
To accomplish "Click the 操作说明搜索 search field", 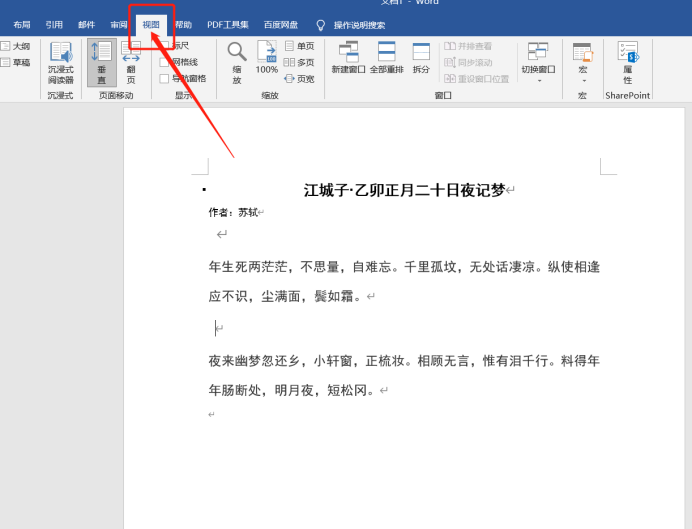I will coord(359,25).
